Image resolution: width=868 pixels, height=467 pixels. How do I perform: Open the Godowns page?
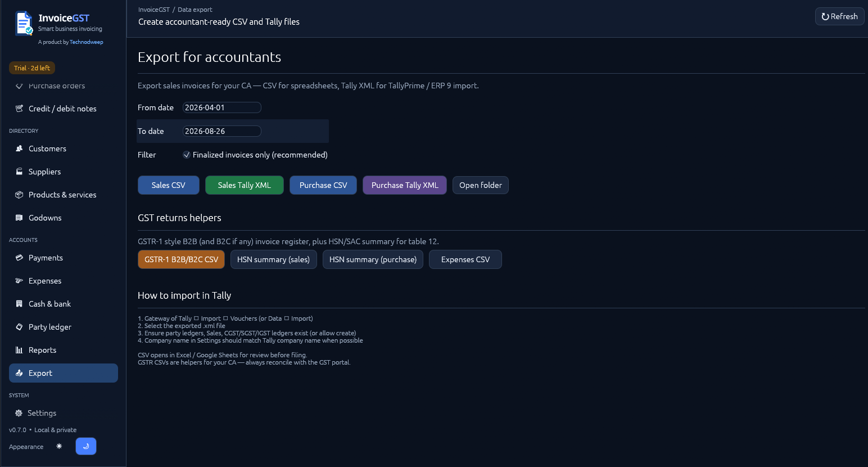[64, 218]
